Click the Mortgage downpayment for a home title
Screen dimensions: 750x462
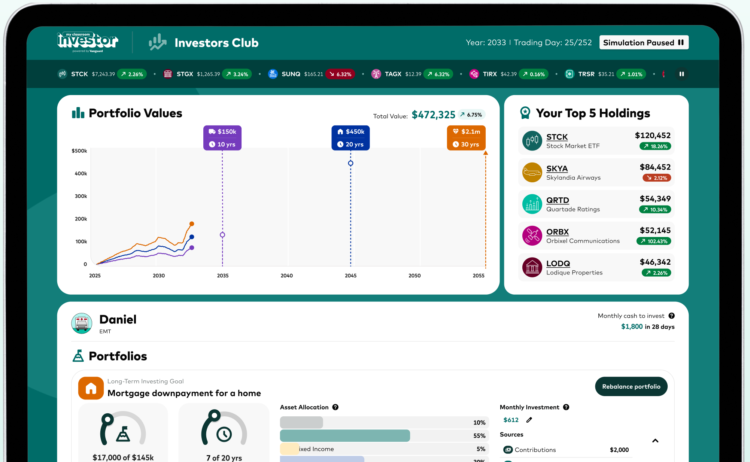184,393
